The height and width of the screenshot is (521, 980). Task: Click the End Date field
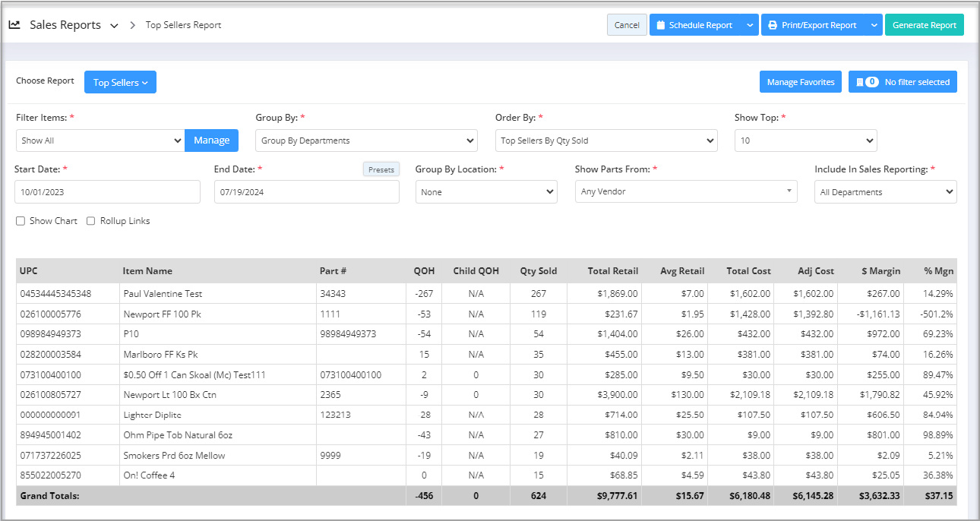(x=307, y=191)
